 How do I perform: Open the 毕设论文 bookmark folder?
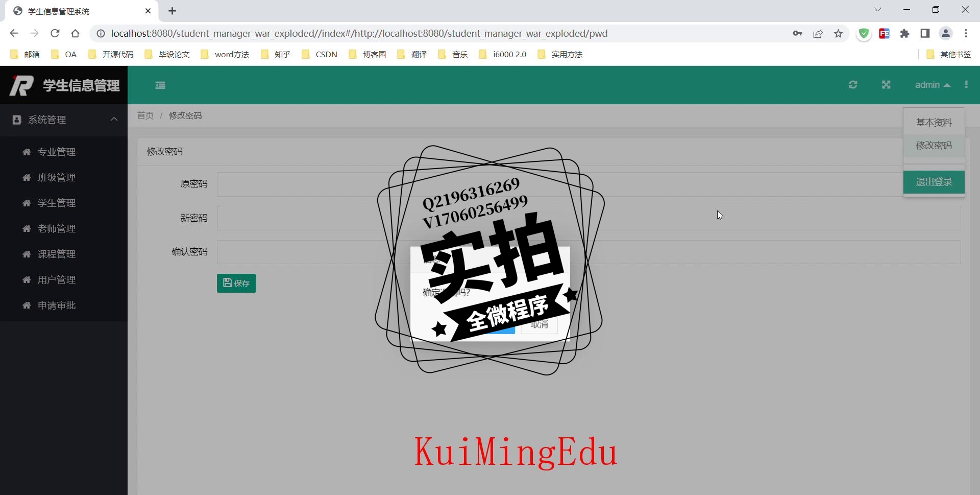(x=167, y=54)
